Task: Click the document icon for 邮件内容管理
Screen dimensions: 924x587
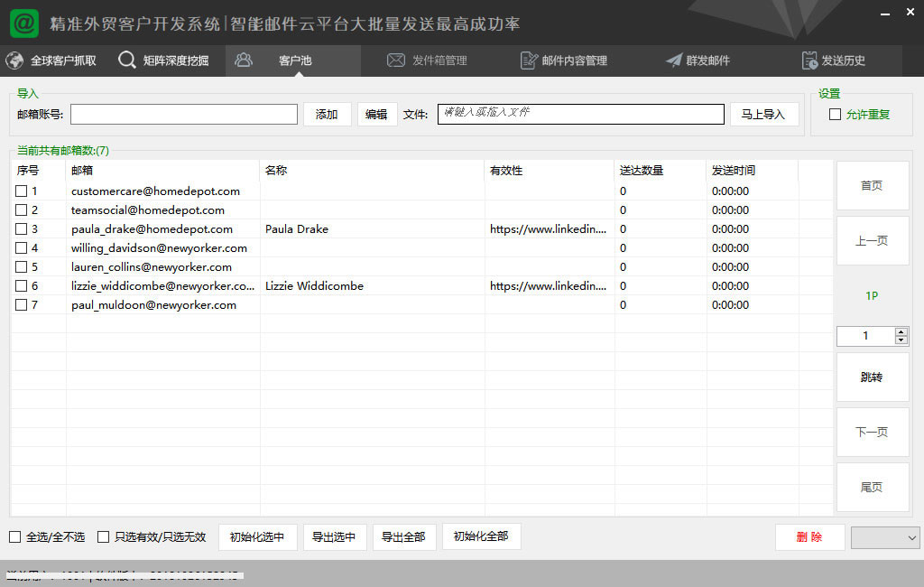Action: (529, 61)
